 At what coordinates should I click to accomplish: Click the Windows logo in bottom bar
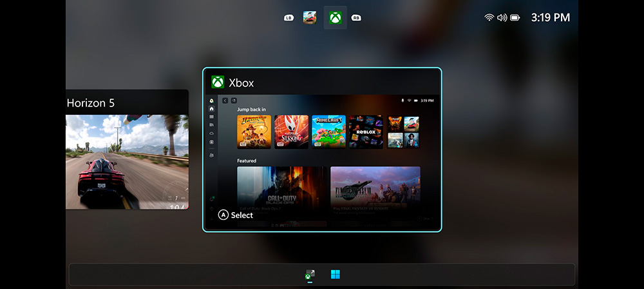pyautogui.click(x=335, y=275)
